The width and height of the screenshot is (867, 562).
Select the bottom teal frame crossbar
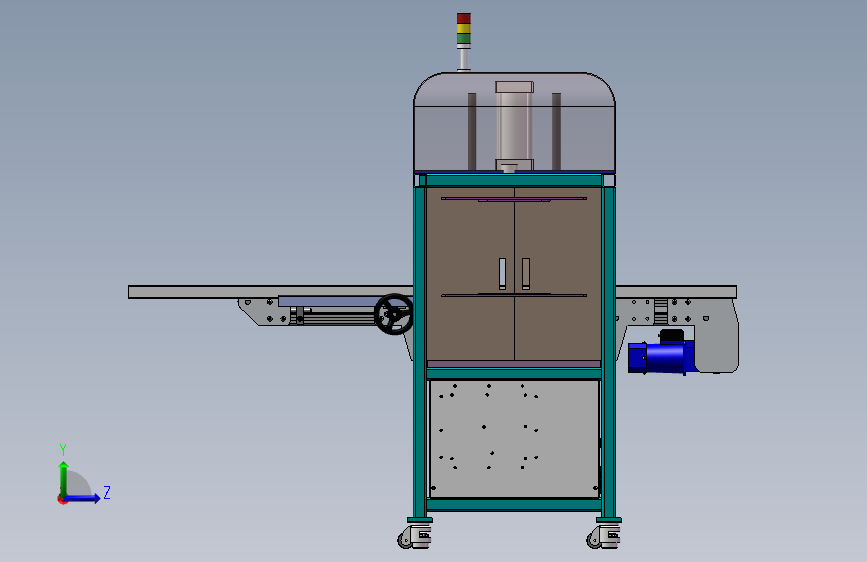(514, 504)
